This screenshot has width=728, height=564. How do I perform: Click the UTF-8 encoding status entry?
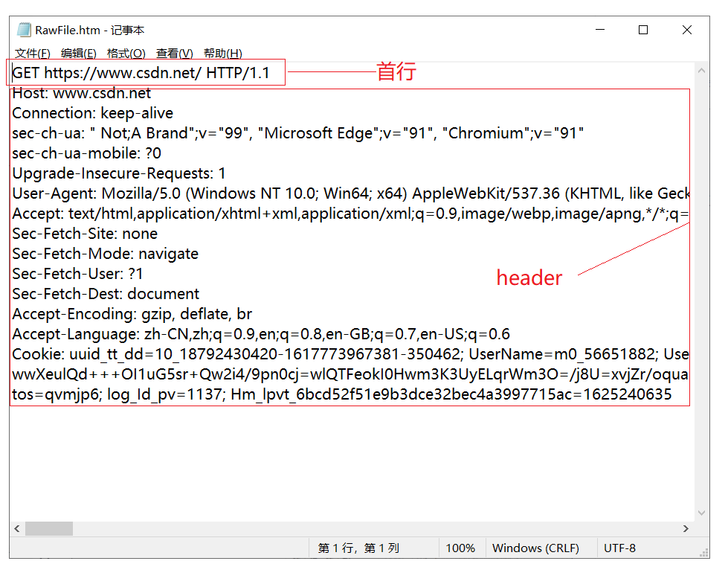(619, 548)
